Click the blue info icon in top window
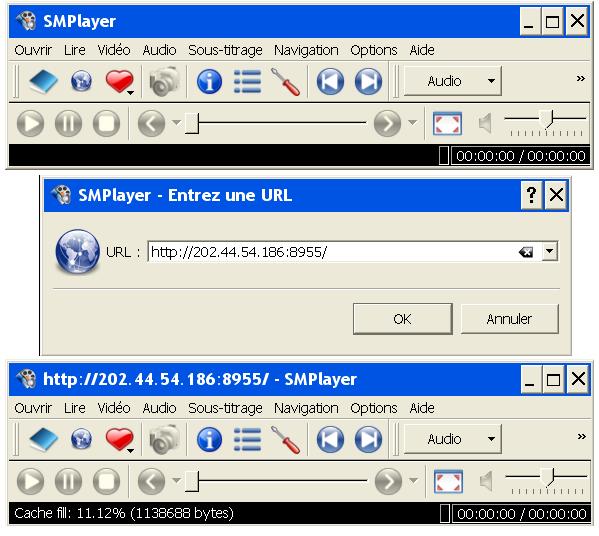This screenshot has height=536, width=599. click(209, 81)
